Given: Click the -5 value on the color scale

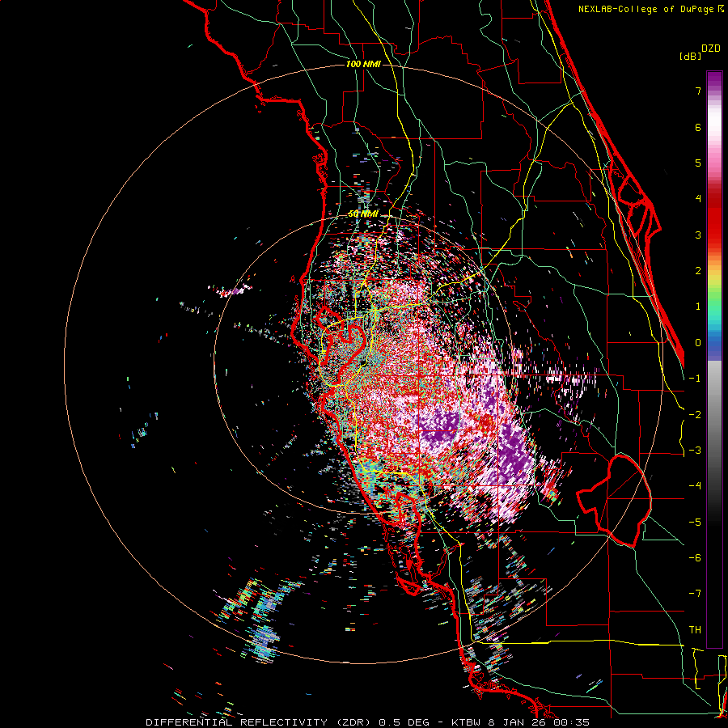Looking at the screenshot, I should [x=695, y=522].
